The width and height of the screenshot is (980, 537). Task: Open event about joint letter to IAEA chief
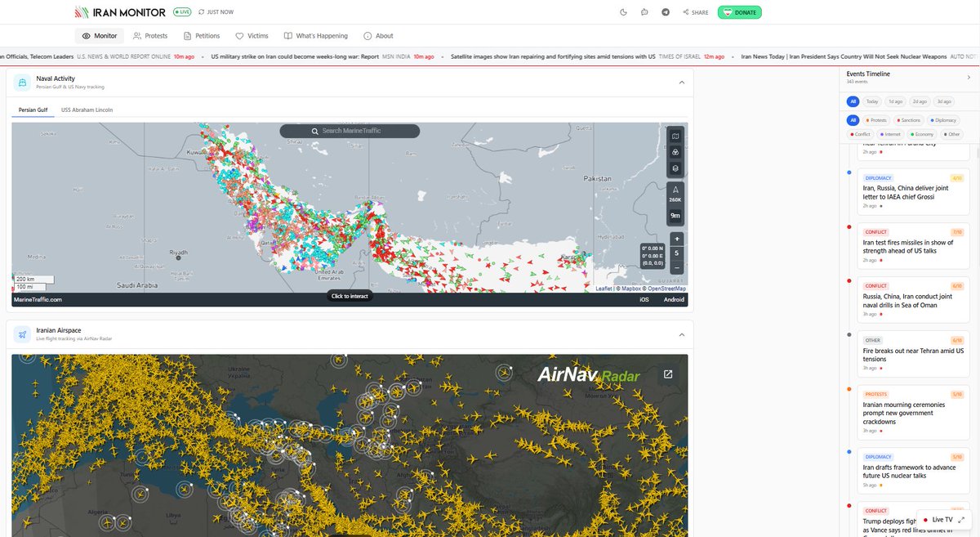(x=914, y=192)
